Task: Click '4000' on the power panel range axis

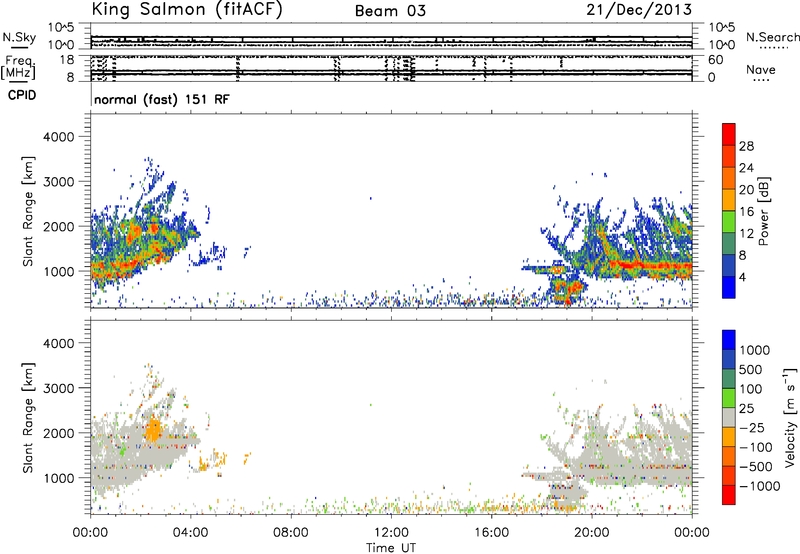Action: point(59,137)
